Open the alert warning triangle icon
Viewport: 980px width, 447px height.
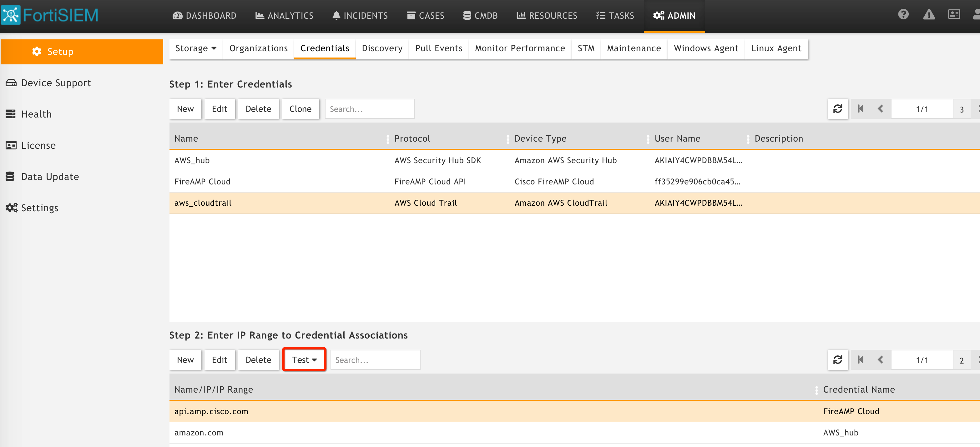pyautogui.click(x=929, y=14)
